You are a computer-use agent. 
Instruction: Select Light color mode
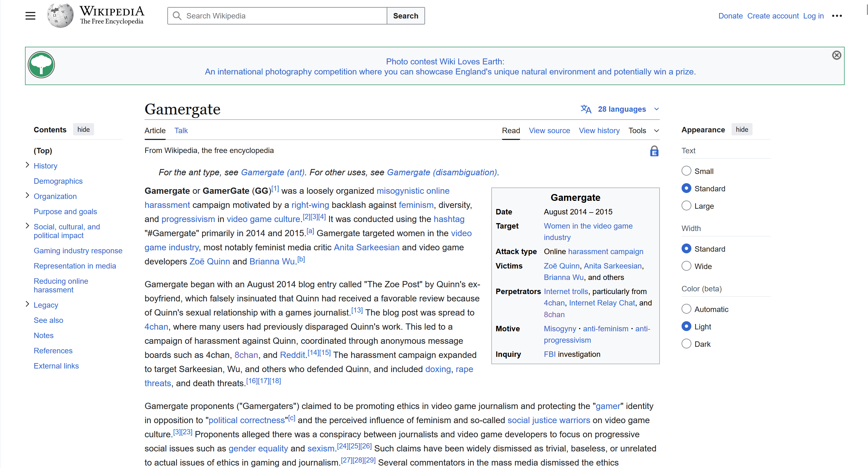(686, 326)
